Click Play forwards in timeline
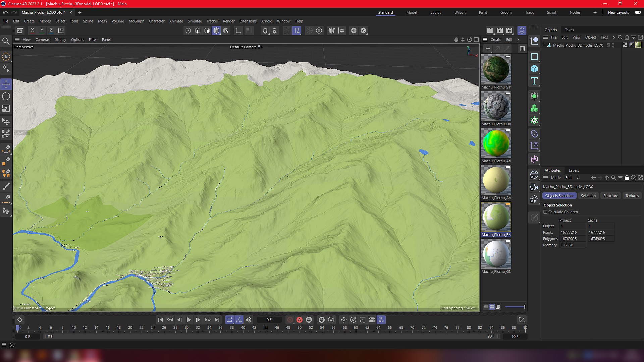 [189, 320]
